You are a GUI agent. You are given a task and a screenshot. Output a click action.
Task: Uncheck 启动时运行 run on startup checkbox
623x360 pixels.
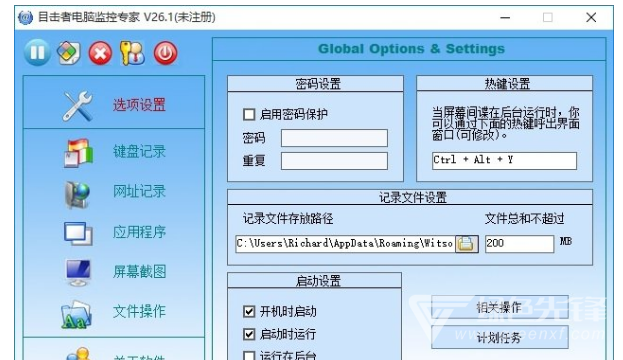[x=249, y=334]
